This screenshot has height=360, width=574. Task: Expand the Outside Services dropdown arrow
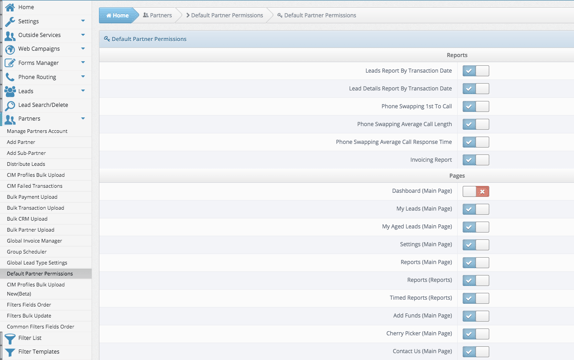click(x=83, y=35)
